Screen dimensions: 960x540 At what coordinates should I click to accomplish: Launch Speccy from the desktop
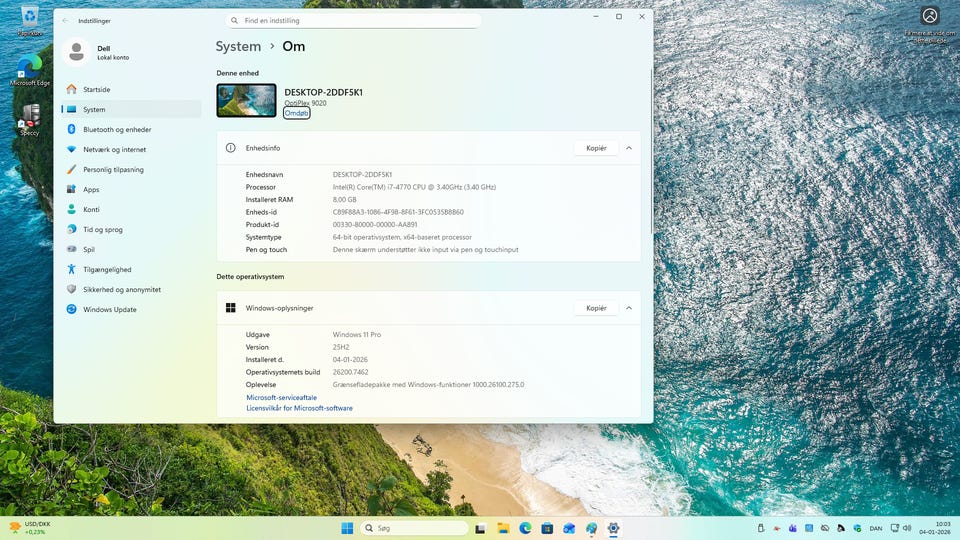coord(30,118)
